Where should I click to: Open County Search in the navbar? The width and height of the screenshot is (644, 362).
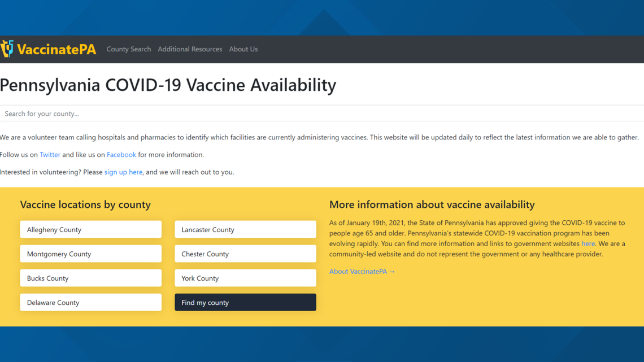point(129,49)
